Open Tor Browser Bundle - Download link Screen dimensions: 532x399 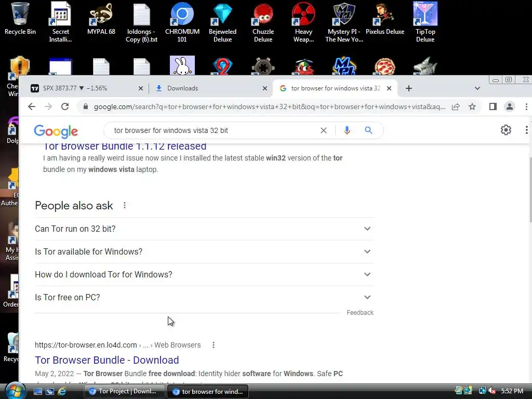(x=107, y=360)
